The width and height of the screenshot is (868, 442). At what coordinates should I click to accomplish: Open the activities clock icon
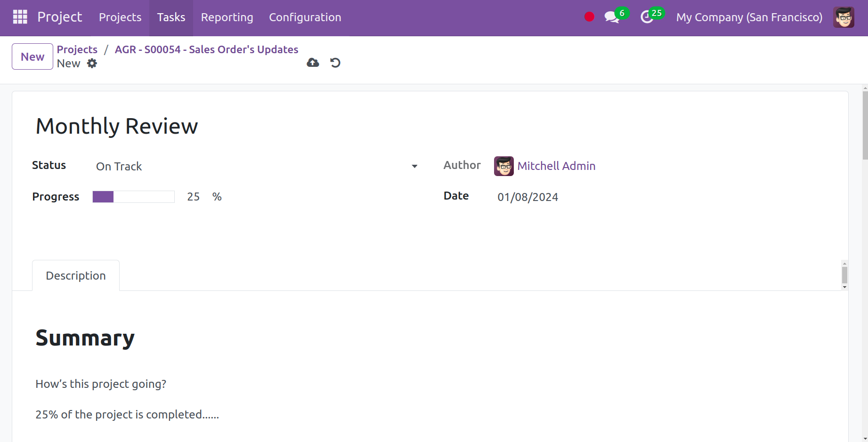coord(647,17)
